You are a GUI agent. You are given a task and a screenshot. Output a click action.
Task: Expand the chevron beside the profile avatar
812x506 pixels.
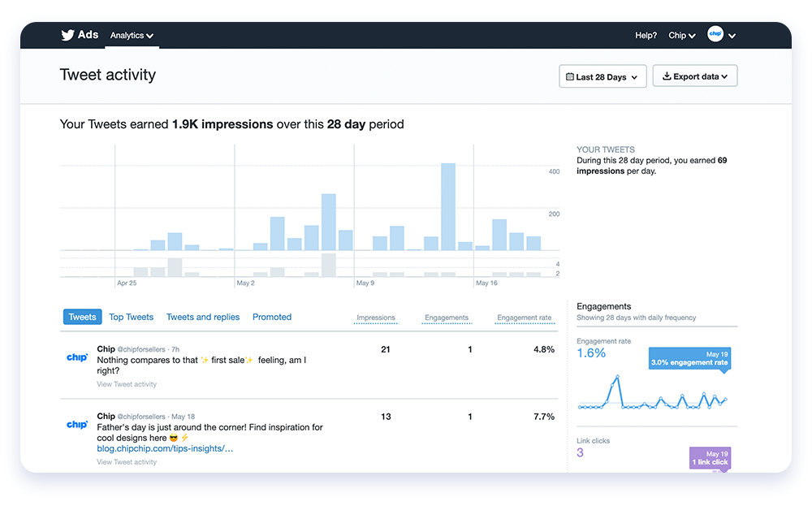tap(732, 36)
